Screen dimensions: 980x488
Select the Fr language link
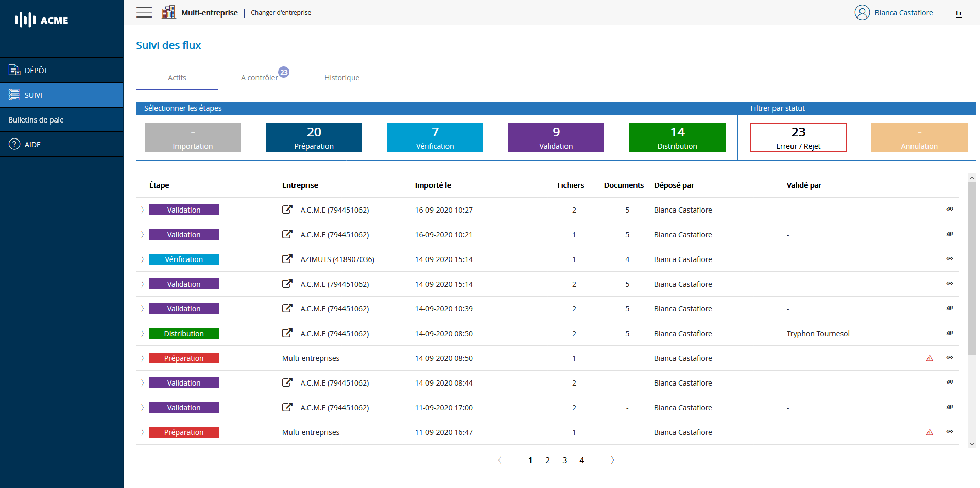[x=958, y=13]
